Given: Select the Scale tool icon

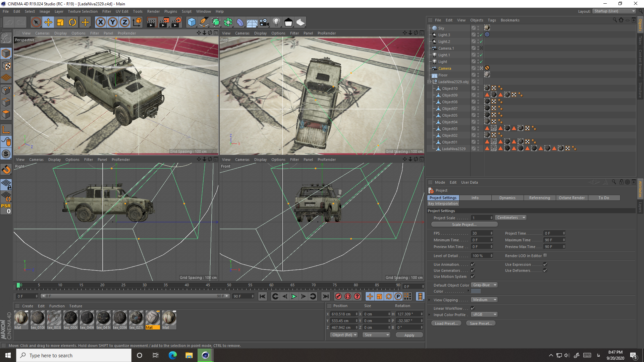Looking at the screenshot, I should (x=61, y=22).
